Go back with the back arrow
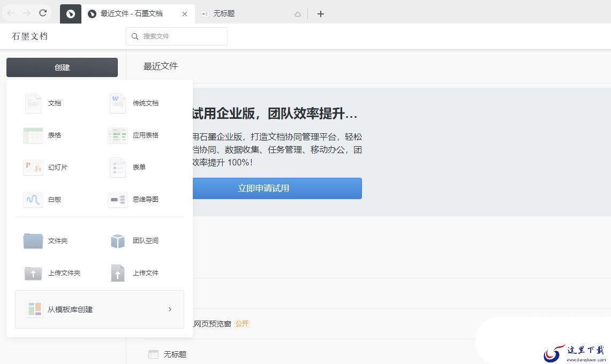 [11, 13]
